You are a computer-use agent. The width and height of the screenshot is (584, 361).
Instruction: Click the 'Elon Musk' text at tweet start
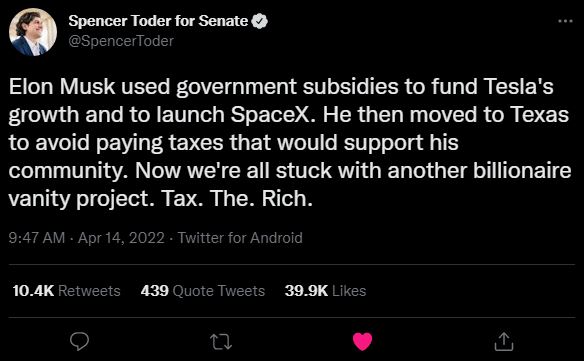(x=62, y=86)
